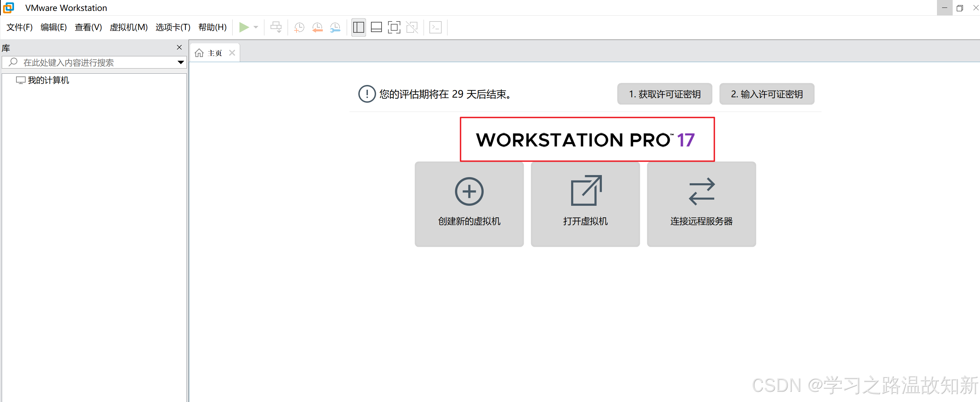Open the snapshot manager wrench icon
This screenshot has width=980, height=402.
click(335, 27)
